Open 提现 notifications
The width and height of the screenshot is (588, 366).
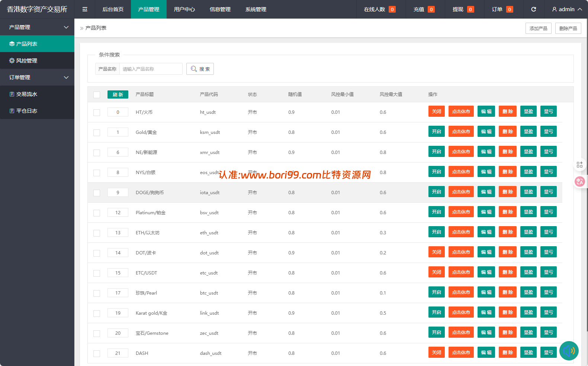463,9
